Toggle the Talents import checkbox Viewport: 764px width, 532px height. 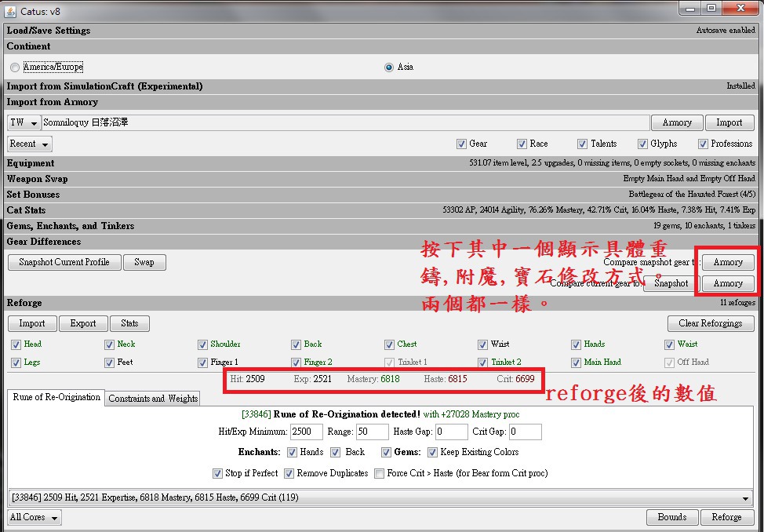582,144
